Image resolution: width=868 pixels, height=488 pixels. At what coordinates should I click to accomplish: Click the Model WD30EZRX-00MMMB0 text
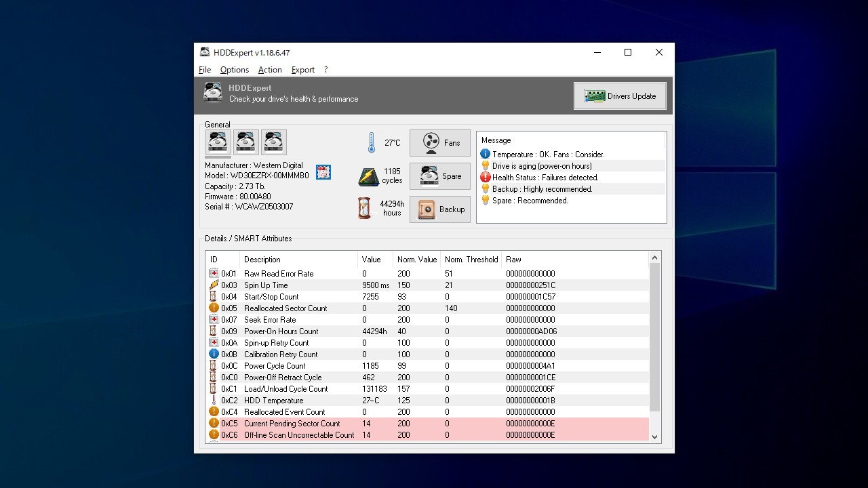coord(256,176)
